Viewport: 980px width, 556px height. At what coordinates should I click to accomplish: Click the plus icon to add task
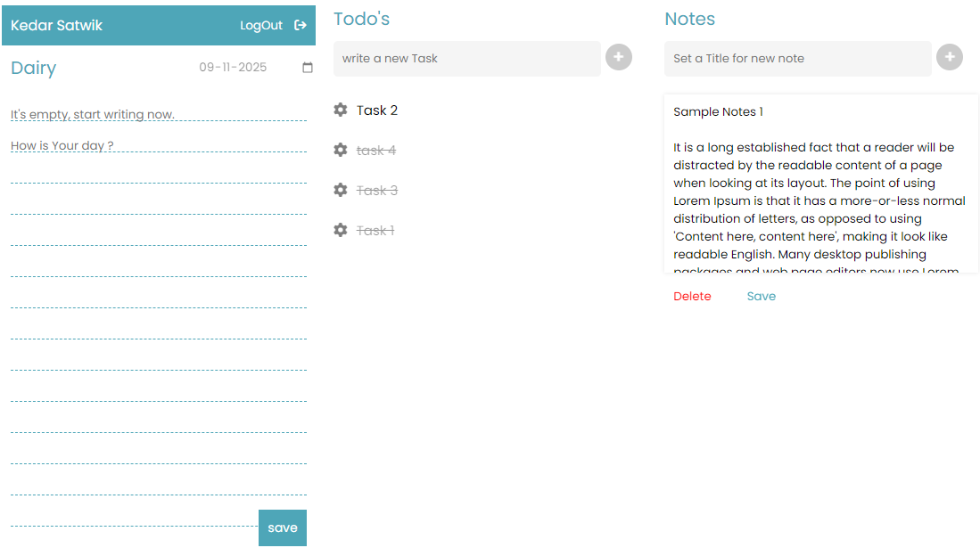click(x=619, y=57)
